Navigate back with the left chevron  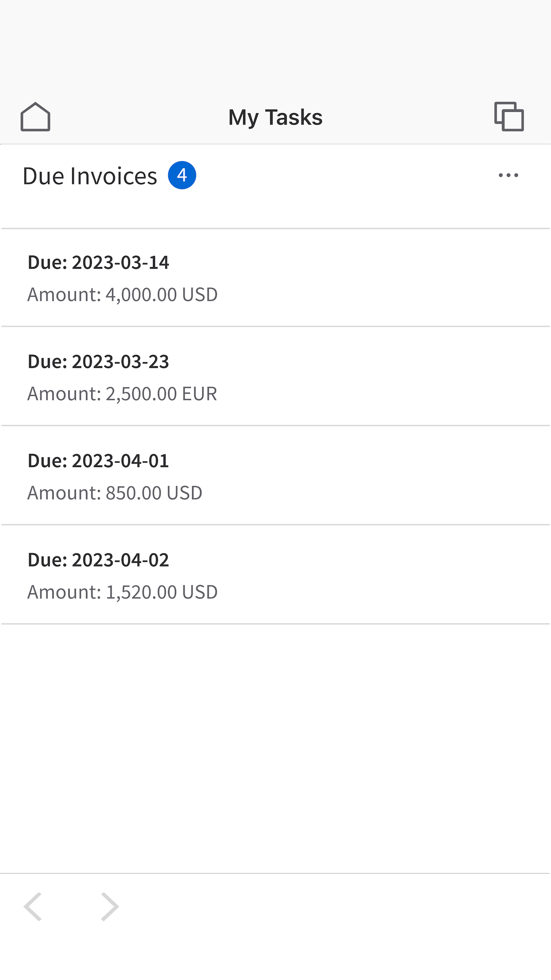(x=33, y=907)
